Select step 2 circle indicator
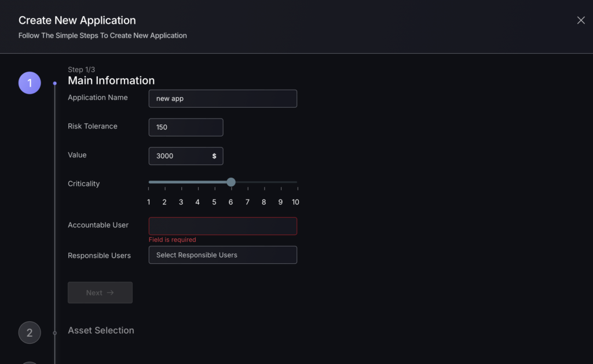 coord(30,333)
